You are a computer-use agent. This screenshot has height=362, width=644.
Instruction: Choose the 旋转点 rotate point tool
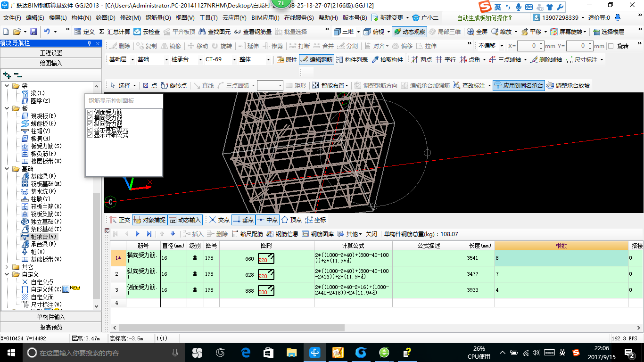[173, 86]
